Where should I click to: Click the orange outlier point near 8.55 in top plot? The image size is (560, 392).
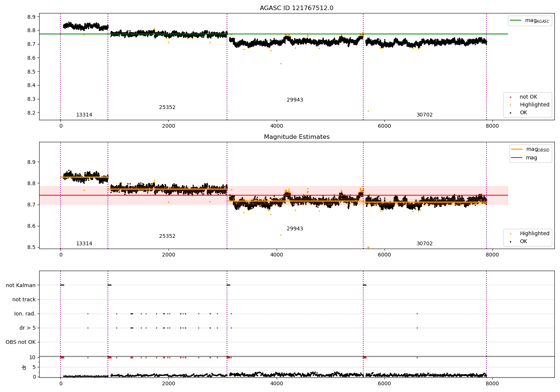pyautogui.click(x=281, y=63)
